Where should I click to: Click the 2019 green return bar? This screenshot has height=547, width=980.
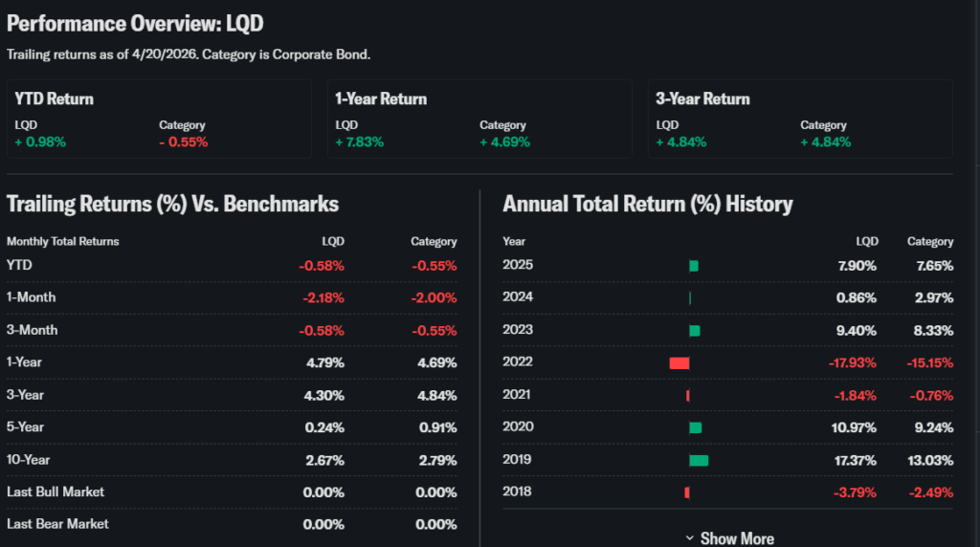[699, 460]
